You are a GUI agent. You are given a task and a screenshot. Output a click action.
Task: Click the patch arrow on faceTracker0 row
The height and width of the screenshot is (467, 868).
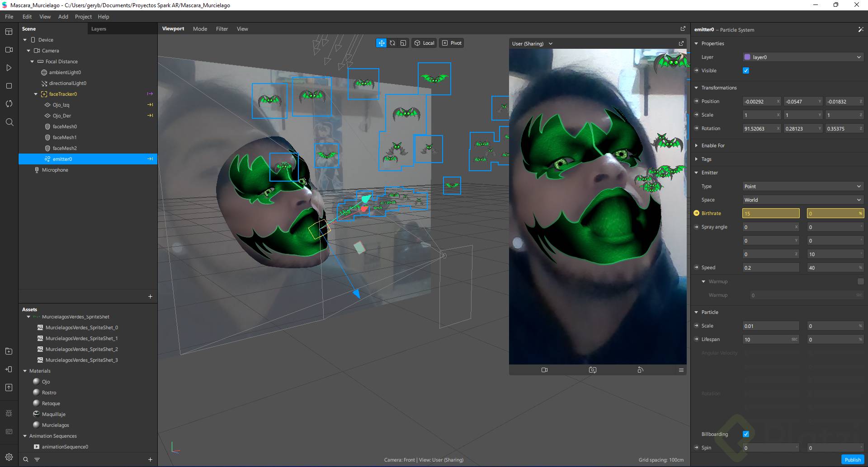(x=150, y=94)
